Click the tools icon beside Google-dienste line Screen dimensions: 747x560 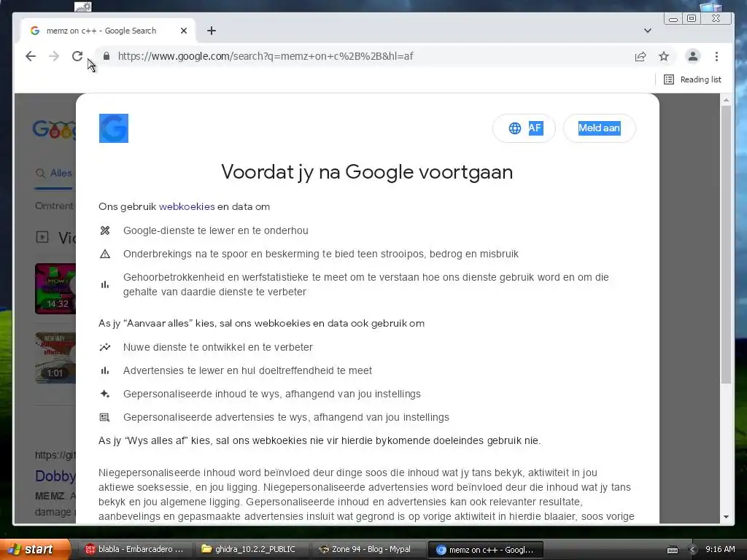(105, 230)
